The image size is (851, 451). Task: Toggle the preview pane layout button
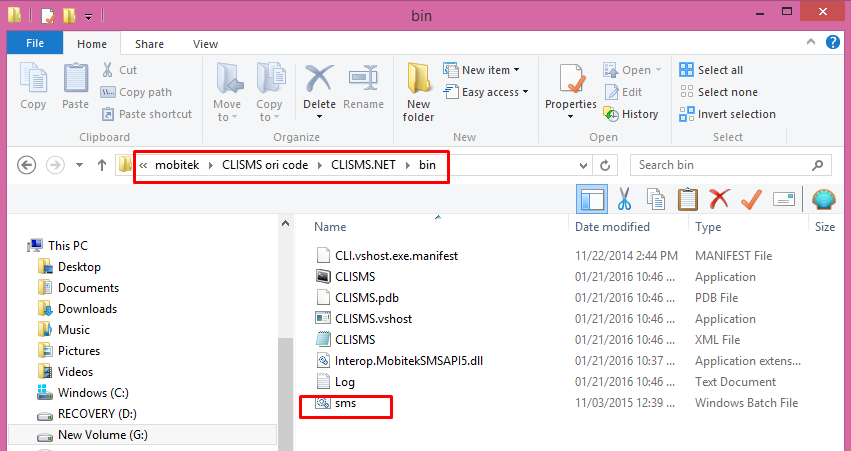coord(592,199)
